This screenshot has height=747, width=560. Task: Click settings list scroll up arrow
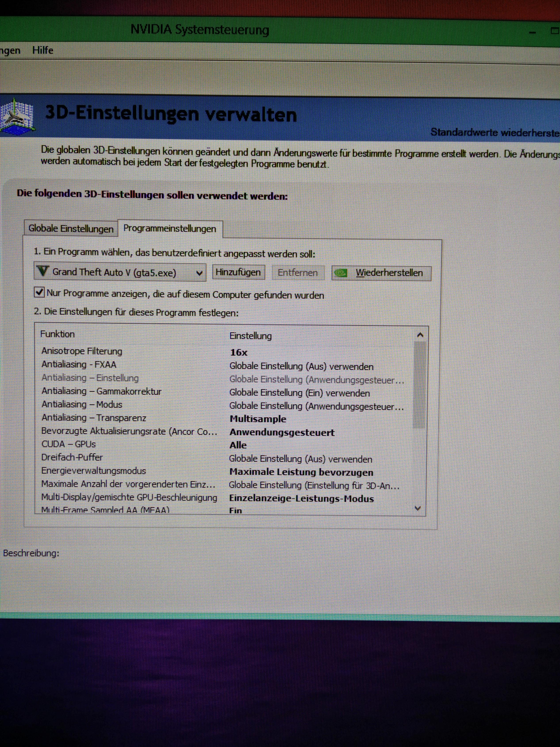pos(420,335)
